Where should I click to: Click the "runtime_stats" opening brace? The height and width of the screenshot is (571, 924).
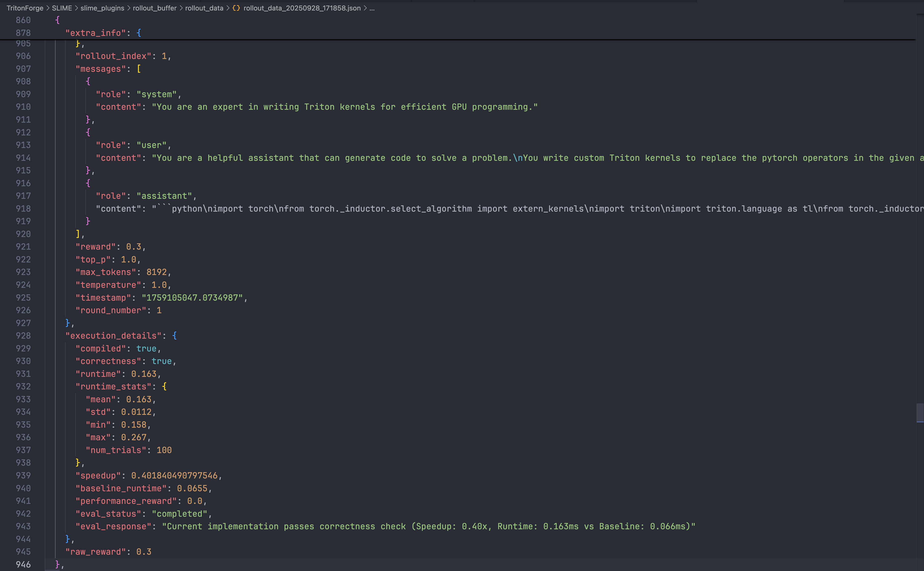[x=164, y=386]
